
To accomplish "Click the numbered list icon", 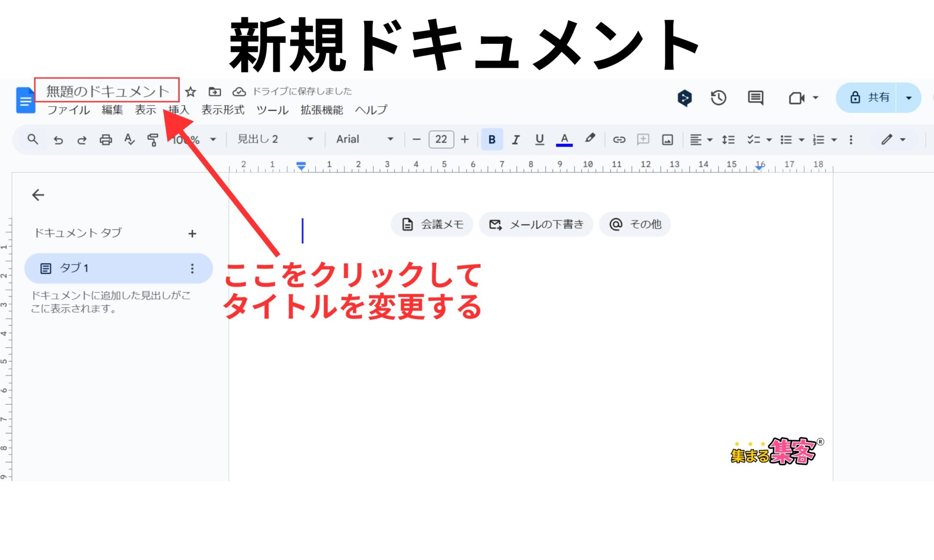I will coord(819,139).
